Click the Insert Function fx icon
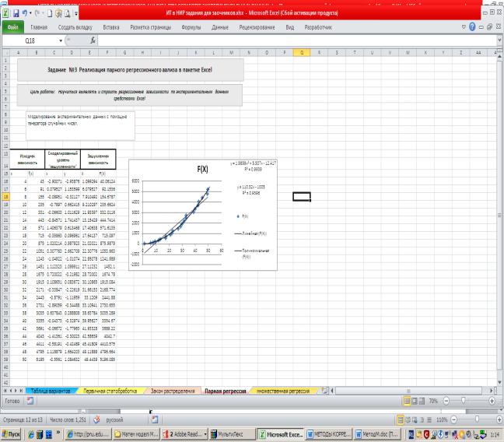Screen dimensions: 504x442 (x=93, y=40)
